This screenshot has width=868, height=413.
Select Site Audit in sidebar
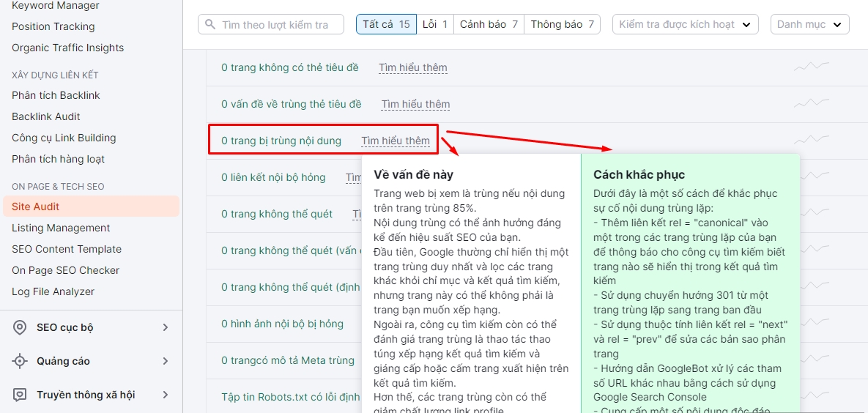(91, 206)
